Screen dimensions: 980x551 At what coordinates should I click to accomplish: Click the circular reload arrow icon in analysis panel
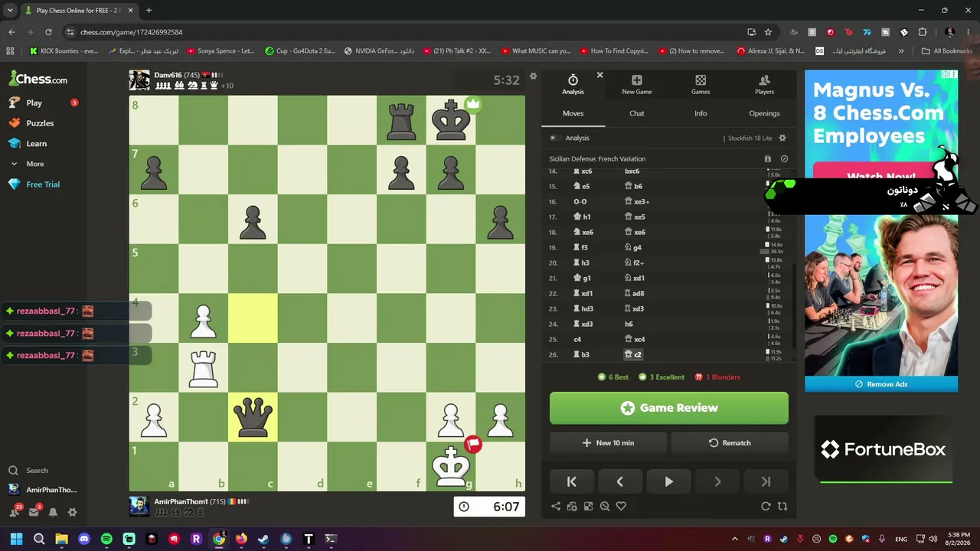766,506
